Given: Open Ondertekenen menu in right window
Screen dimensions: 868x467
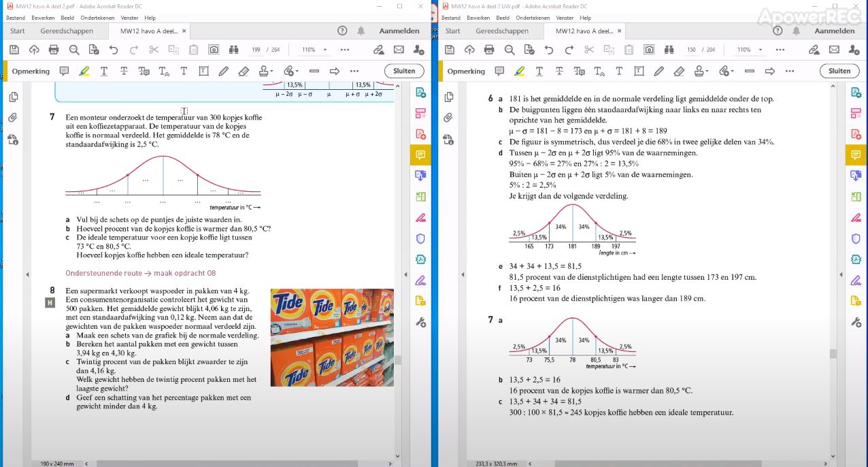Looking at the screenshot, I should [x=533, y=18].
